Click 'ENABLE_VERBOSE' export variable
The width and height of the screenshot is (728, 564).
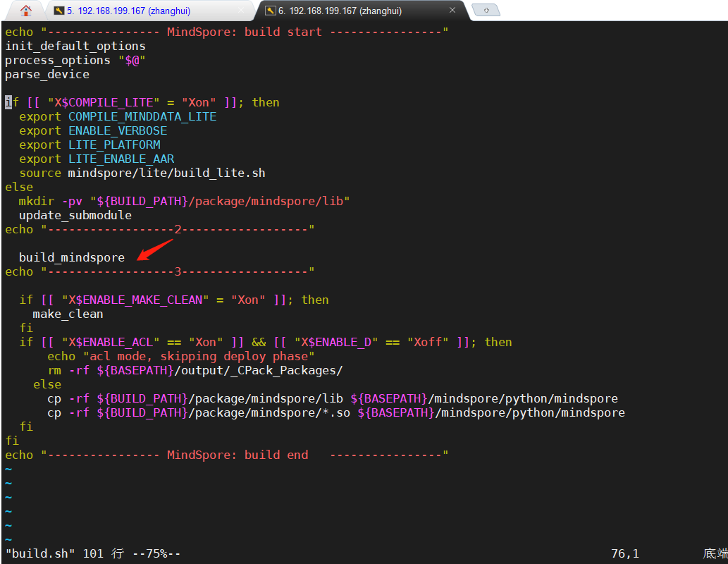tap(118, 130)
